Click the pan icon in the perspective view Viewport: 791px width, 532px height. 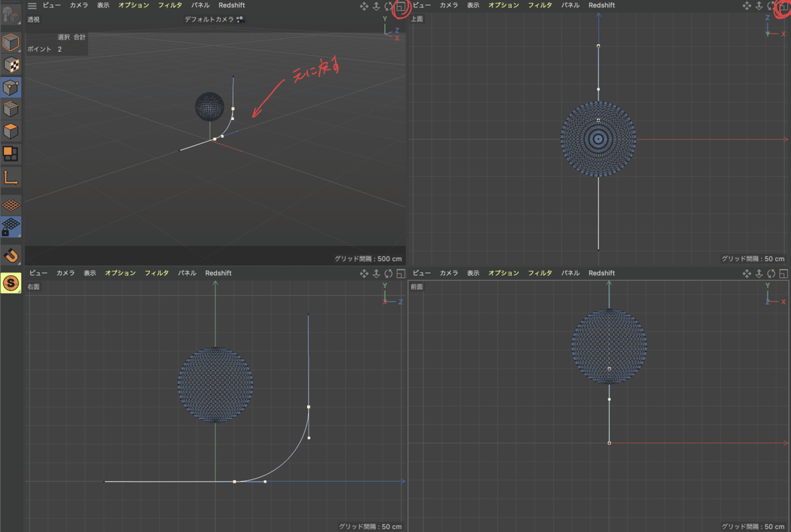coord(364,6)
